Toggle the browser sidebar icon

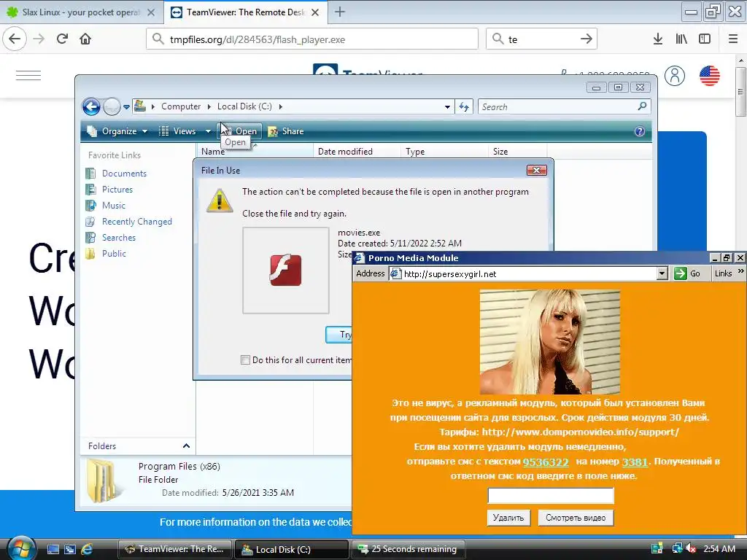[x=705, y=39]
